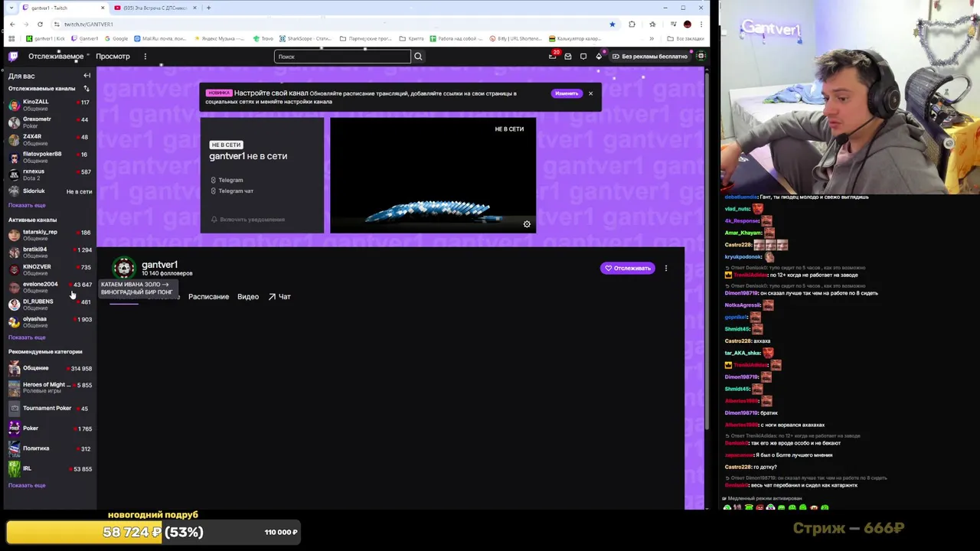
Task: Close the Настройте свой канал banner
Action: tap(590, 93)
